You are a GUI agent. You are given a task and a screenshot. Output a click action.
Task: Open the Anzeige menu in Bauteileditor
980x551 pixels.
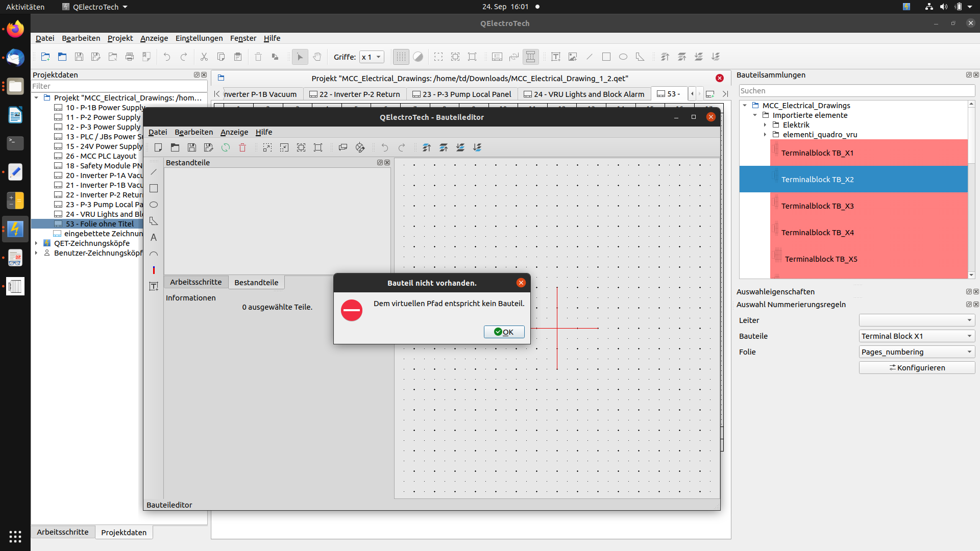point(234,132)
